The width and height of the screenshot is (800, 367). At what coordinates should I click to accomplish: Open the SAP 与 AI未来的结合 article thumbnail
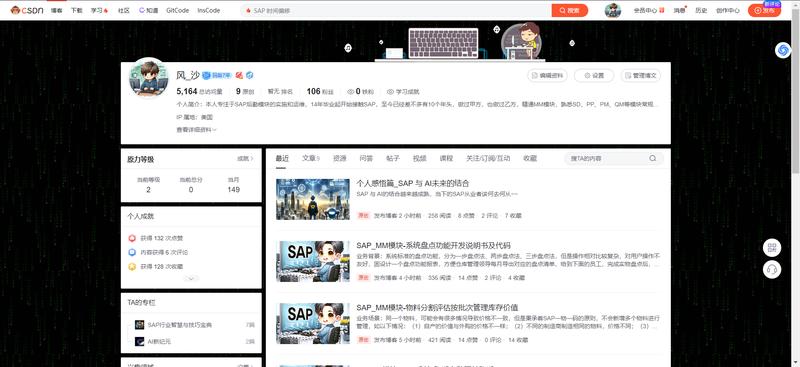point(313,200)
